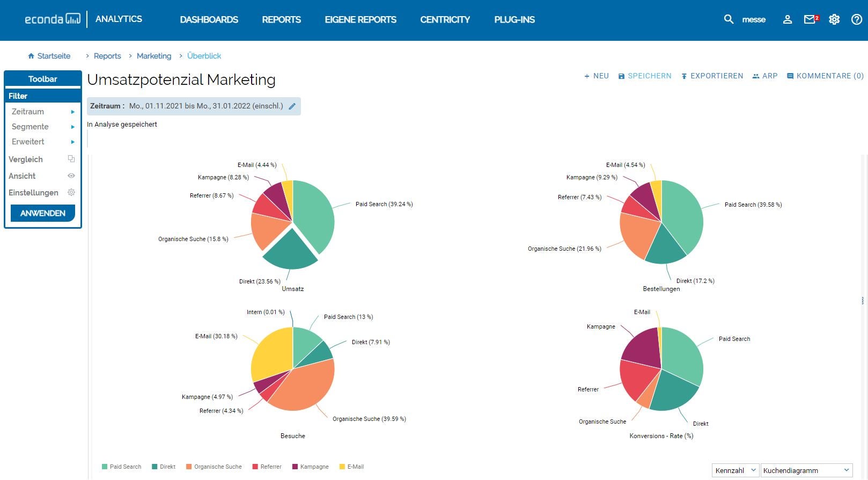Click the ANALYTICS header label

point(119,19)
